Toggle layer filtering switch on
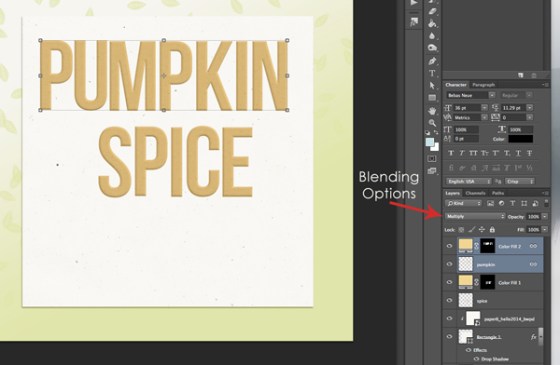The image size is (560, 365). [546, 203]
